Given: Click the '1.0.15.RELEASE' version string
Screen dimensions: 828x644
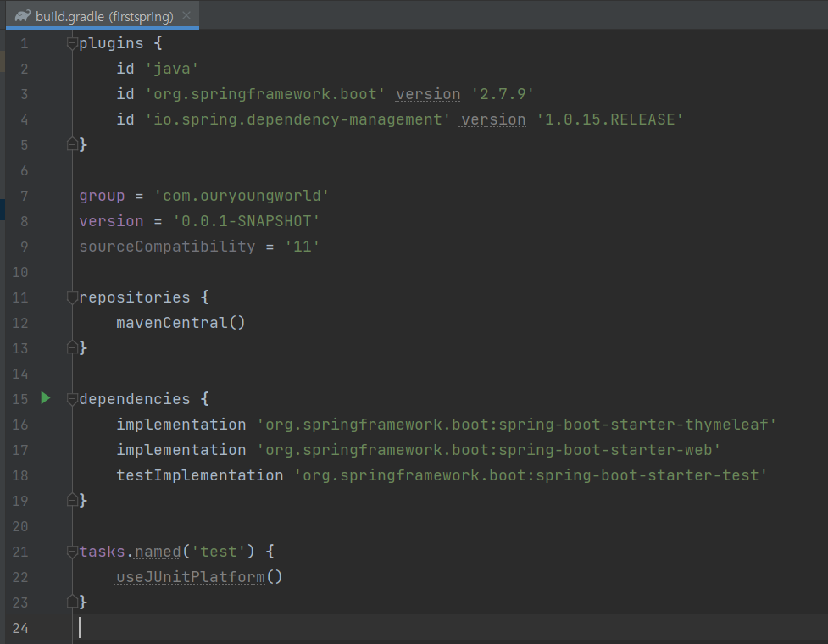Looking at the screenshot, I should point(609,119).
